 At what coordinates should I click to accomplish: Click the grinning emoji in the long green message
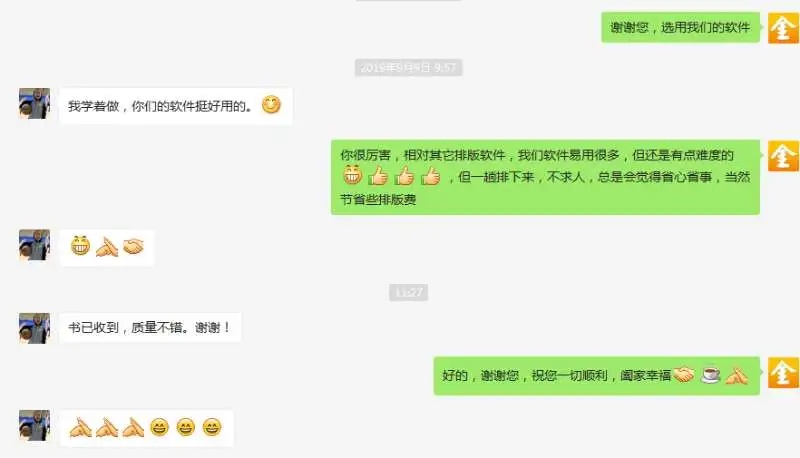[352, 175]
